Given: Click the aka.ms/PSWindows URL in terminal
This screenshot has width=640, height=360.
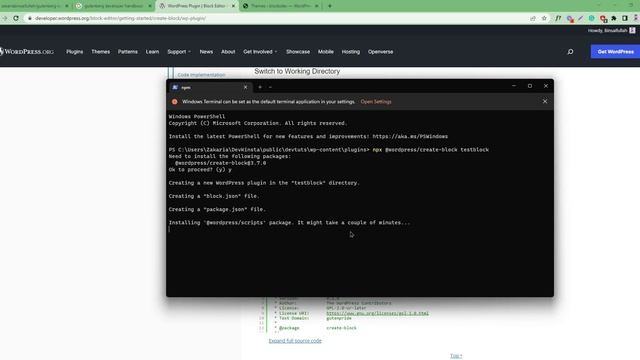Looking at the screenshot, I should [410, 136].
